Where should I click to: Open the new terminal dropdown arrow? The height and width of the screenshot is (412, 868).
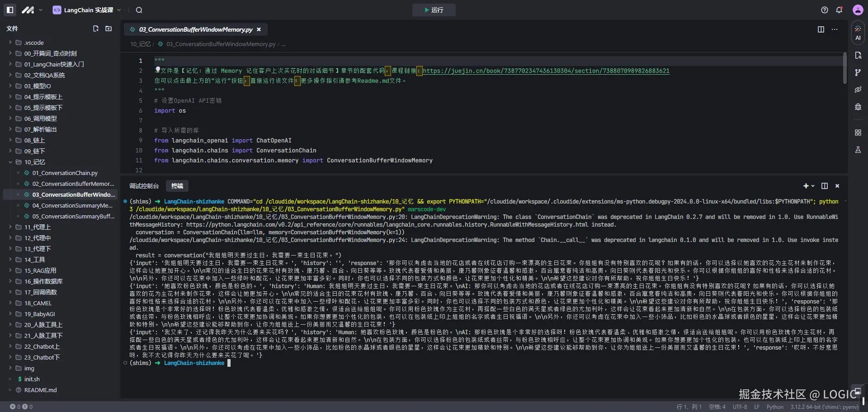click(813, 186)
